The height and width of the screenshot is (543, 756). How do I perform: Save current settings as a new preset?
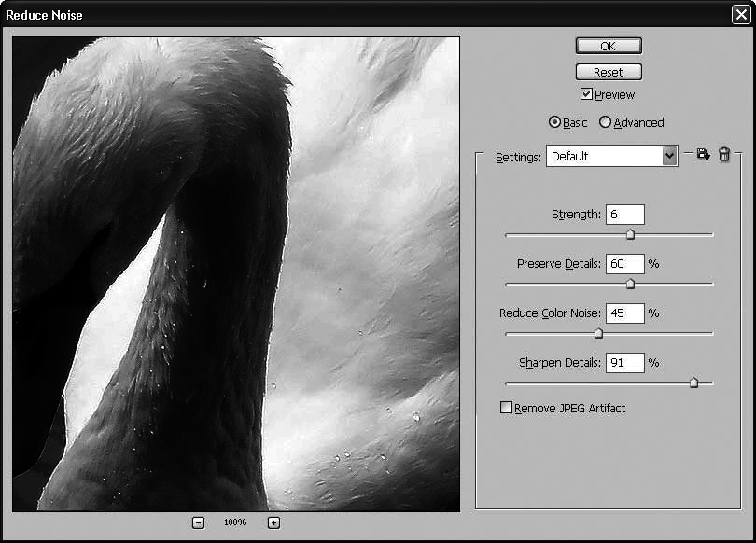pyautogui.click(x=703, y=155)
